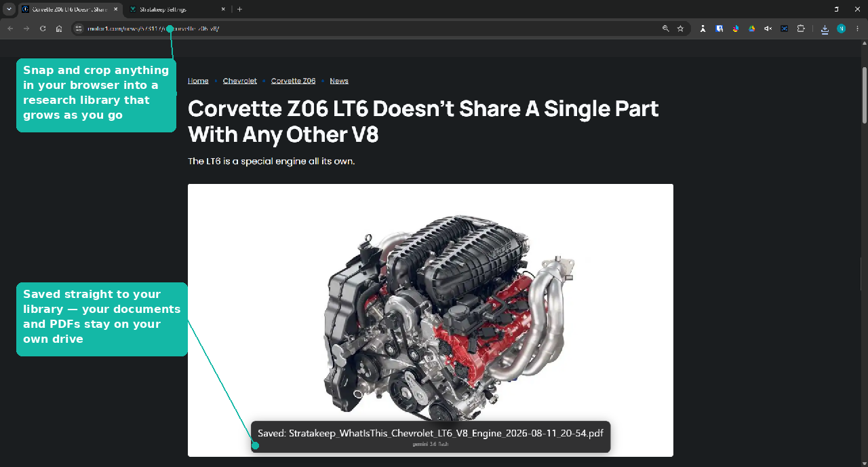Screen dimensions: 868x467
Task: Click the LT6 V8 engine image
Action: [x=431, y=320]
